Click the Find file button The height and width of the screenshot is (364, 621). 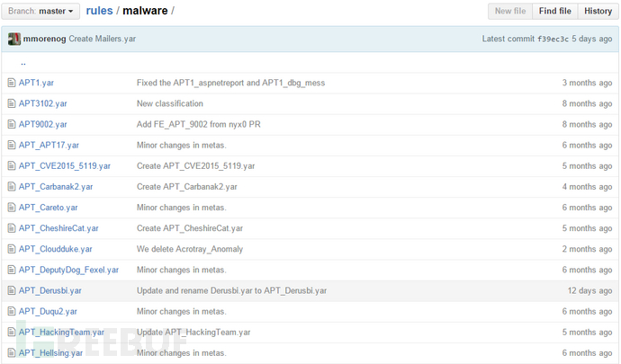[555, 11]
